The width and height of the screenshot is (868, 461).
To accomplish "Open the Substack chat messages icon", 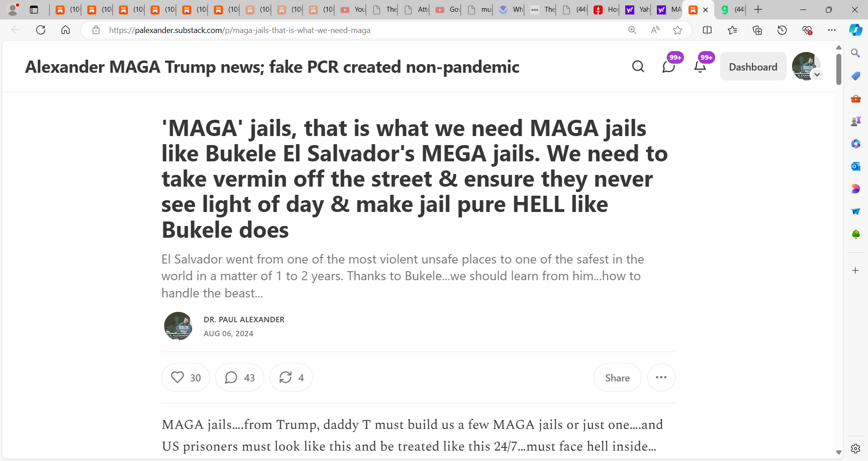I will (x=669, y=66).
